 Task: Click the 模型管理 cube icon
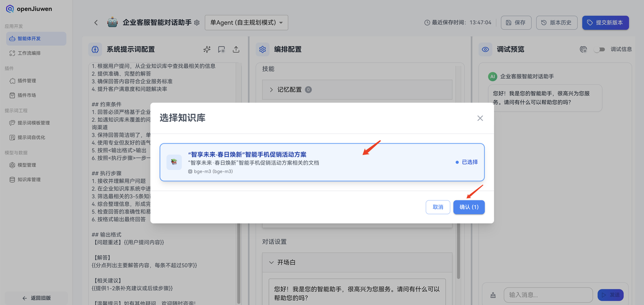[13, 165]
